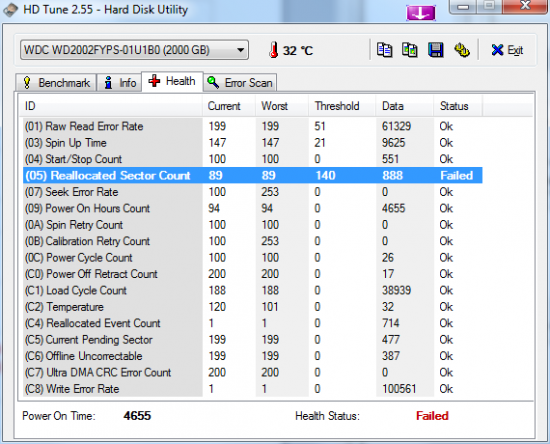Image resolution: width=550 pixels, height=444 pixels.
Task: Select the Power Cycle Count row
Action: click(253, 258)
